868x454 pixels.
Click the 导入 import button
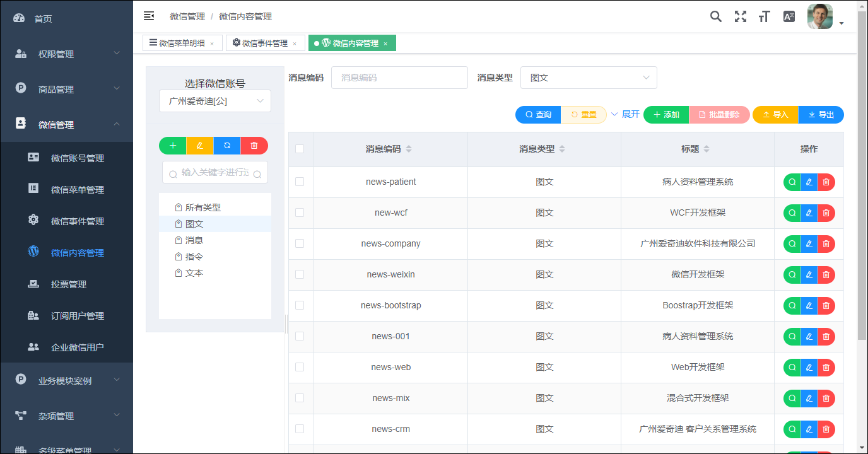pos(775,115)
